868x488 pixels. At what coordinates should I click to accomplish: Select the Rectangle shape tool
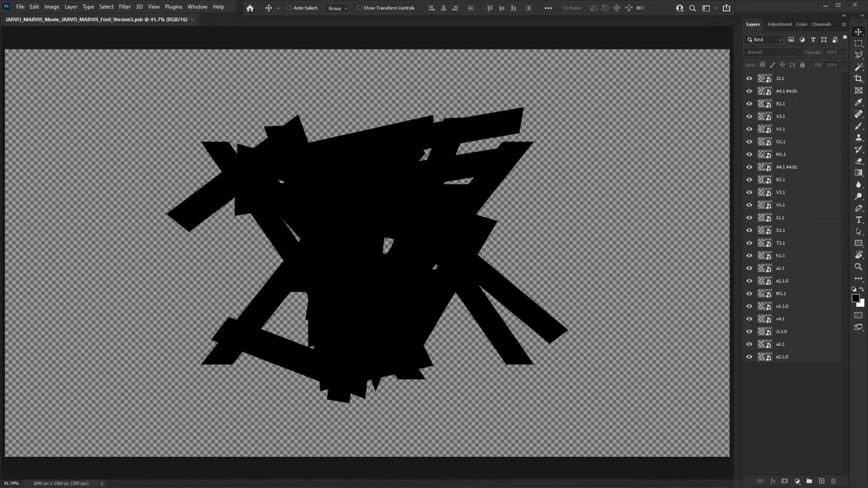(x=859, y=243)
